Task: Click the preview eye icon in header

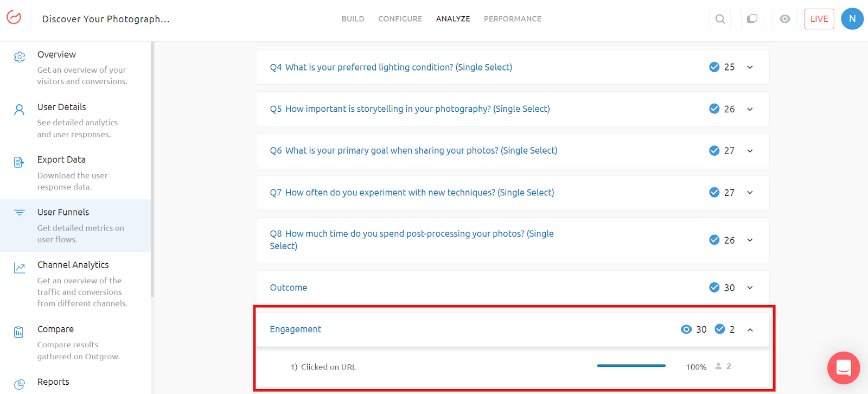Action: (x=784, y=19)
